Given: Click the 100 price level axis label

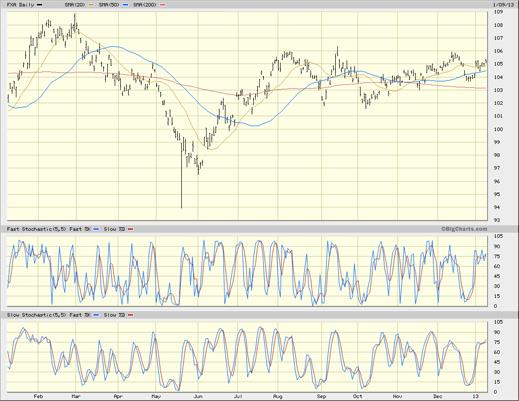Looking at the screenshot, I should [x=499, y=129].
